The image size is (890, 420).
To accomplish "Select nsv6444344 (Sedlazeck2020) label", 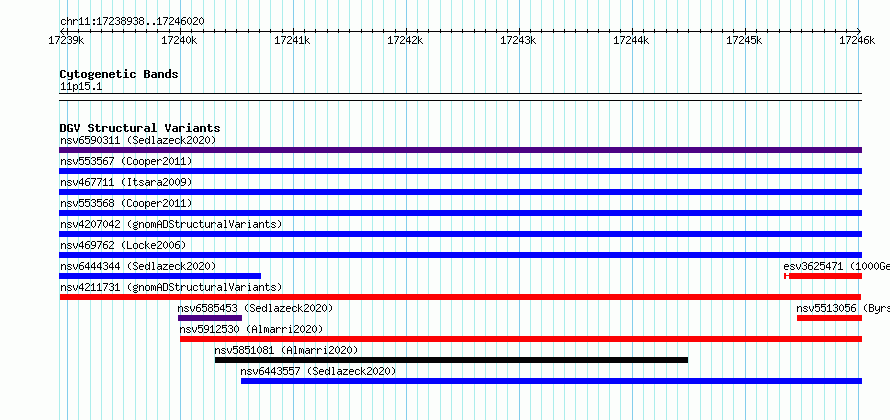I will tap(138, 266).
